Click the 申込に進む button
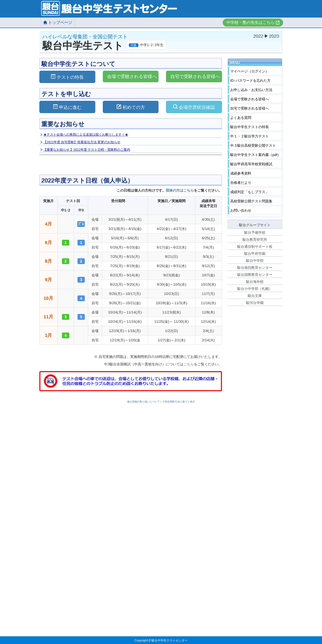 point(67,107)
